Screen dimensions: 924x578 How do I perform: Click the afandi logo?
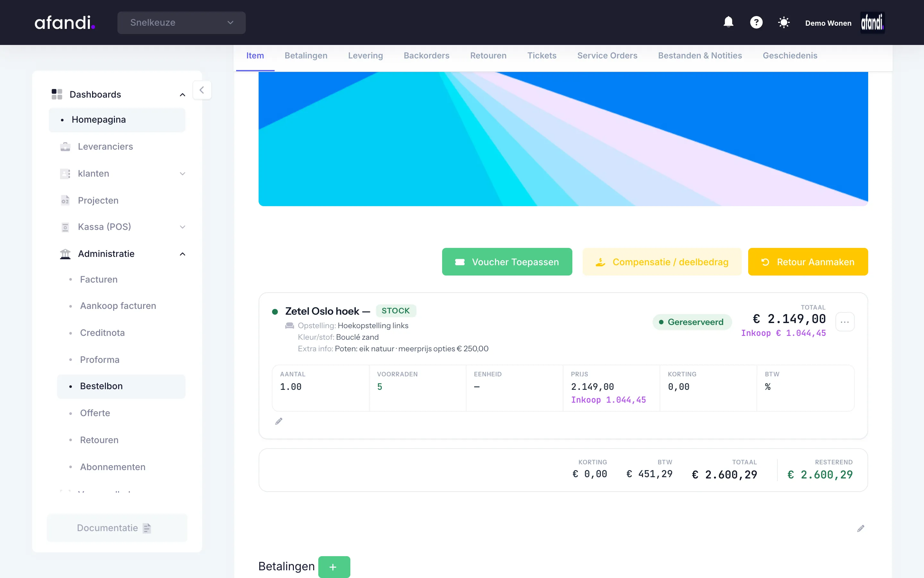tap(64, 22)
